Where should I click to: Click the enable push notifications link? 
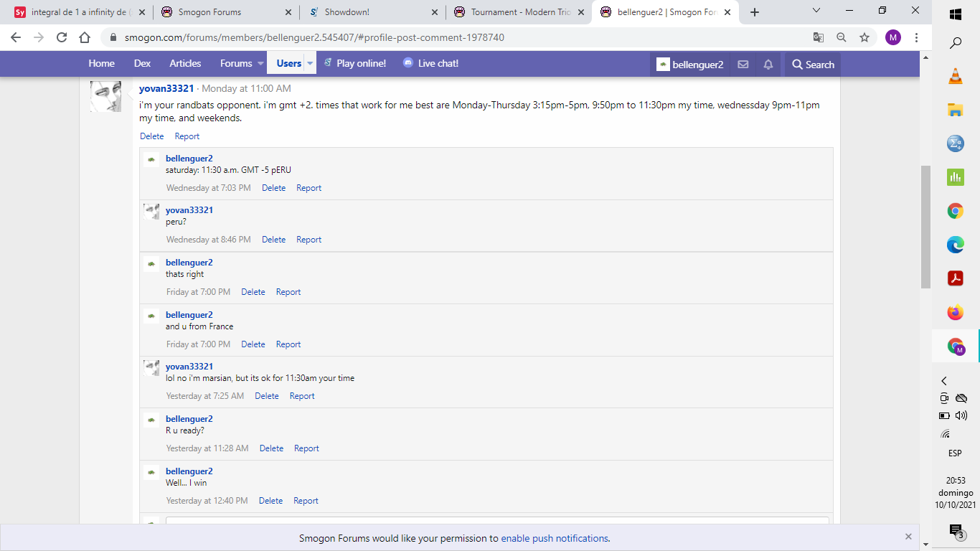coord(554,538)
